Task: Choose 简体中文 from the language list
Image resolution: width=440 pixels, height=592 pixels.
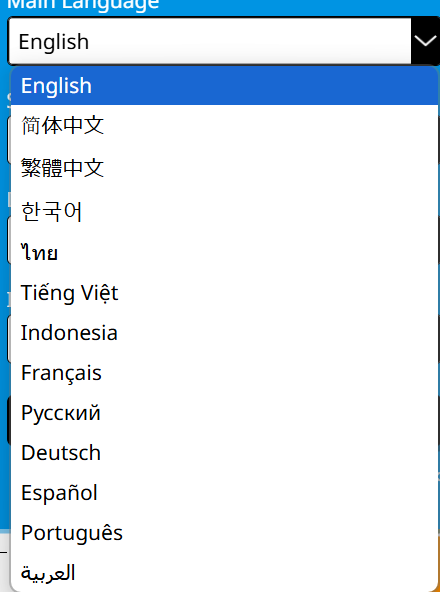Action: [x=224, y=125]
